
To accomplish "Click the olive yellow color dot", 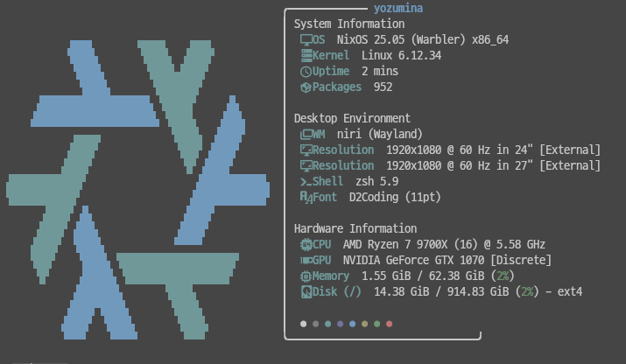I will click(364, 324).
